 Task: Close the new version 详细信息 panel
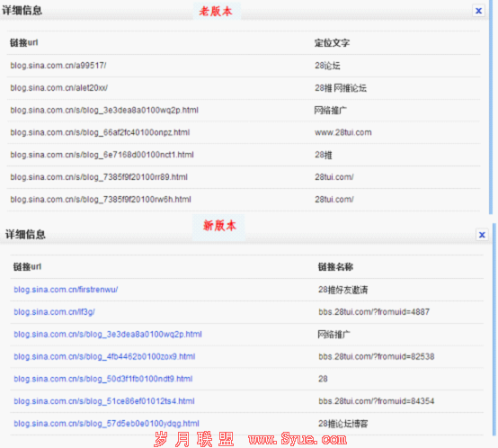point(482,235)
